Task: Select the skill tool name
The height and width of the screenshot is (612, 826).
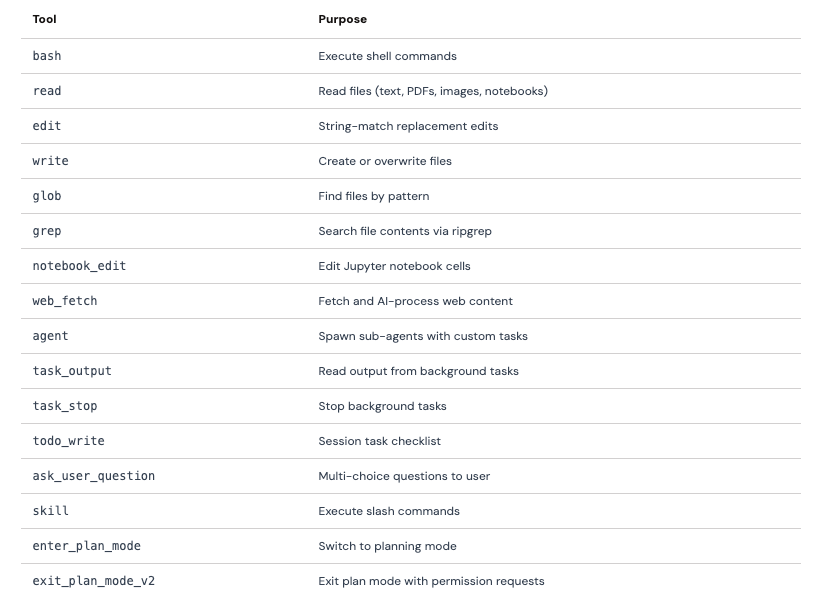Action: pos(51,511)
